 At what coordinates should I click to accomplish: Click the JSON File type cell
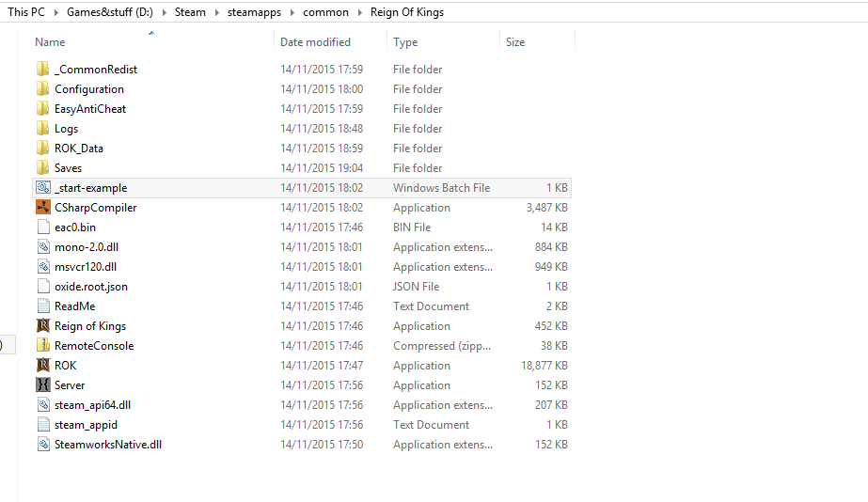tap(416, 287)
